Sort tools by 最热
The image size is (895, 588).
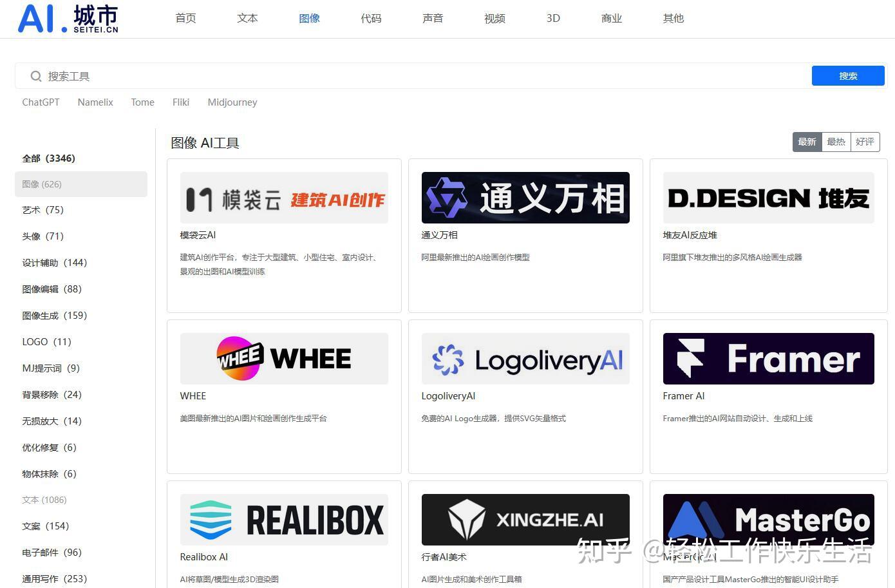[836, 142]
